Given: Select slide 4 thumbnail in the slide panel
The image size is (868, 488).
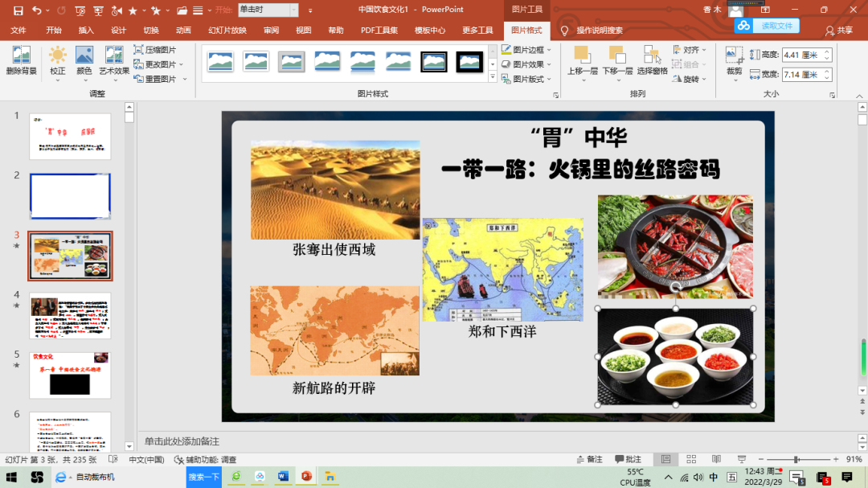Looking at the screenshot, I should [x=70, y=316].
